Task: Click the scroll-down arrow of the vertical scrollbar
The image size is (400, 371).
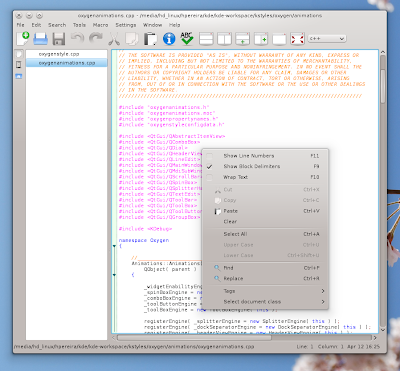Action: [x=383, y=330]
